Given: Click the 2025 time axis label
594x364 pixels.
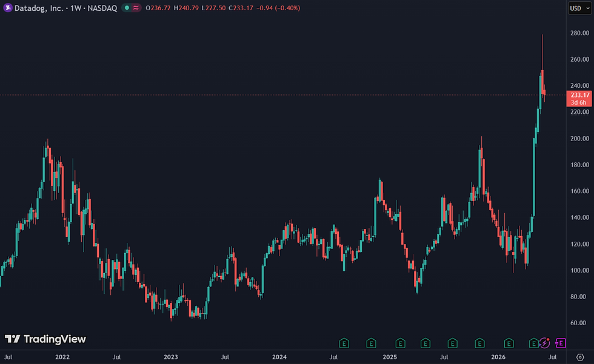Looking at the screenshot, I should point(390,357).
